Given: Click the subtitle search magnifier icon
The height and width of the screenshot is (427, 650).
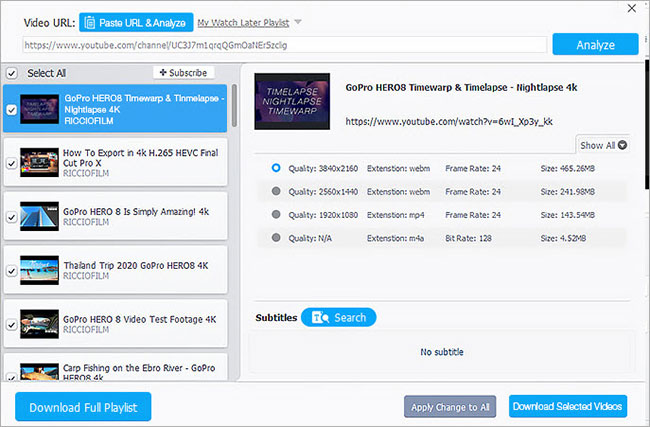Looking at the screenshot, I should [x=320, y=318].
